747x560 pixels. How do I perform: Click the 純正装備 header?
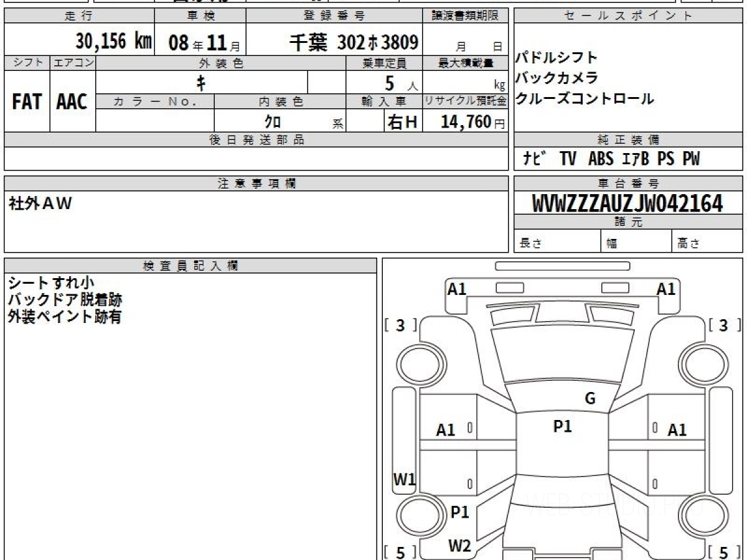pos(628,140)
